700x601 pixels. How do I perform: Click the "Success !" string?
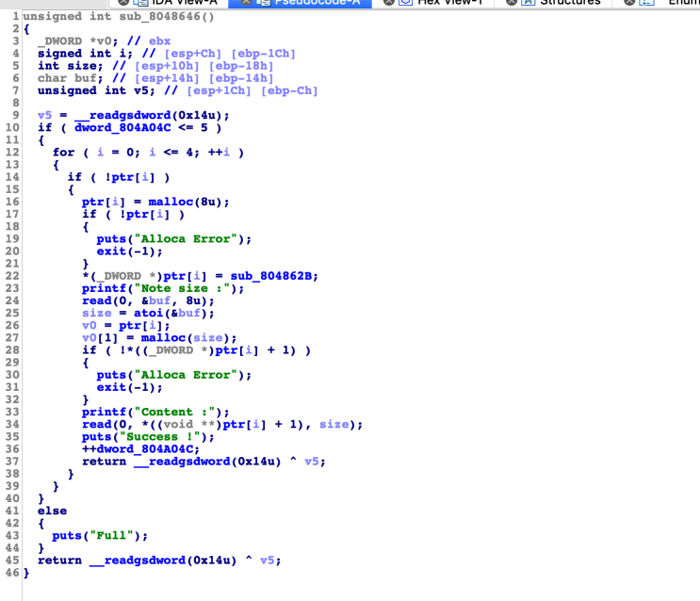[159, 437]
